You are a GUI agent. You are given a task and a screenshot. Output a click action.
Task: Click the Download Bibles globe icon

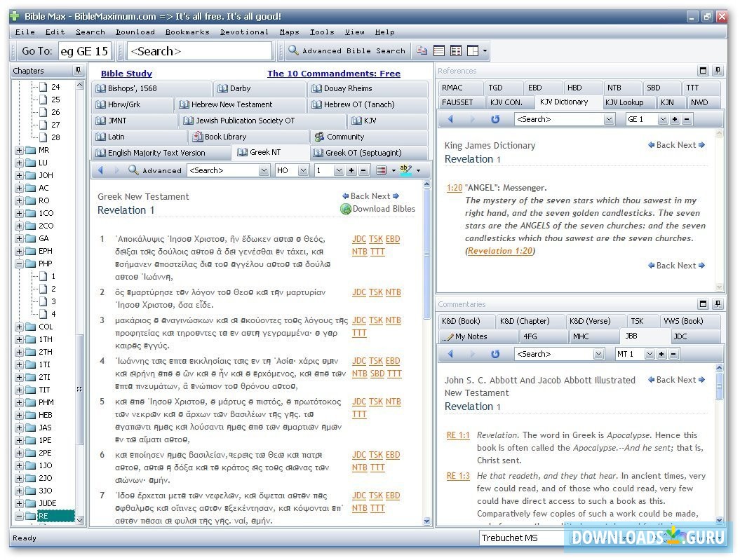coord(346,209)
